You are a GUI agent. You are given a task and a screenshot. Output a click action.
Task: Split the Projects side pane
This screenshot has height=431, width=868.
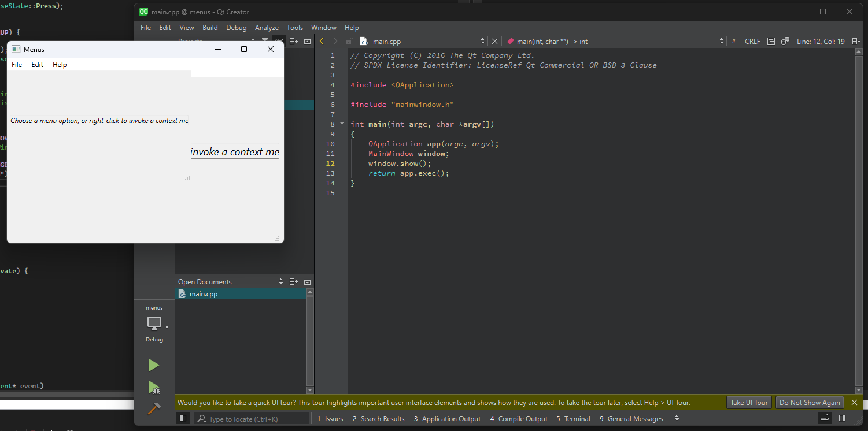(294, 41)
